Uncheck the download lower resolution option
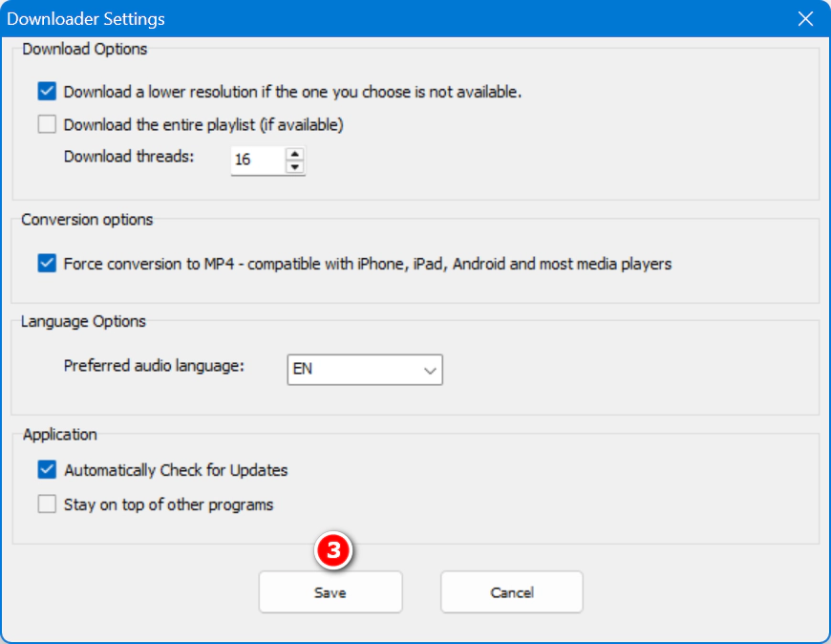831x644 pixels. pos(47,93)
